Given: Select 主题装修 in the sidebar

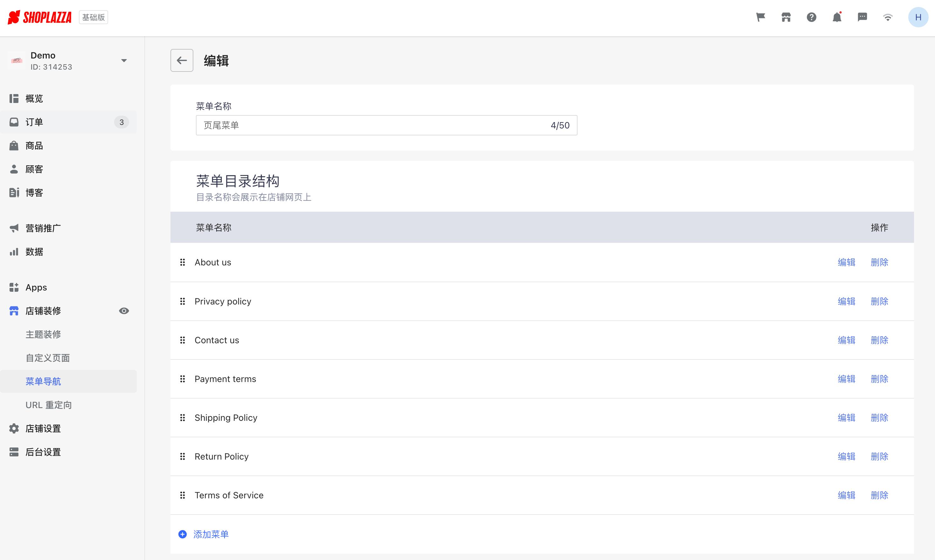Looking at the screenshot, I should click(43, 334).
